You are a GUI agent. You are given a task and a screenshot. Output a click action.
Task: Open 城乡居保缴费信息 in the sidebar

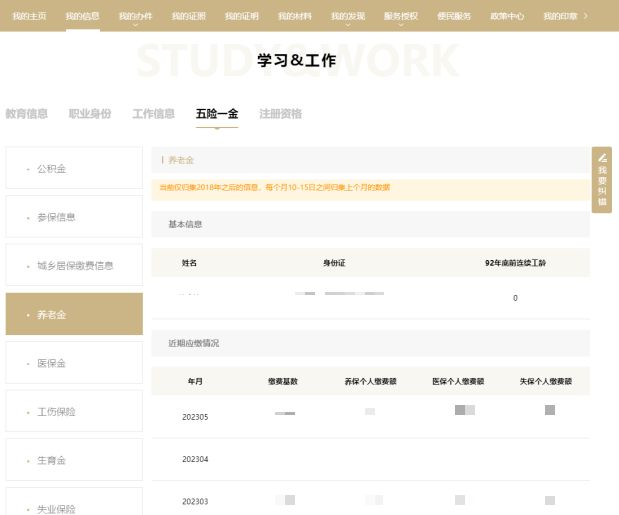point(74,265)
